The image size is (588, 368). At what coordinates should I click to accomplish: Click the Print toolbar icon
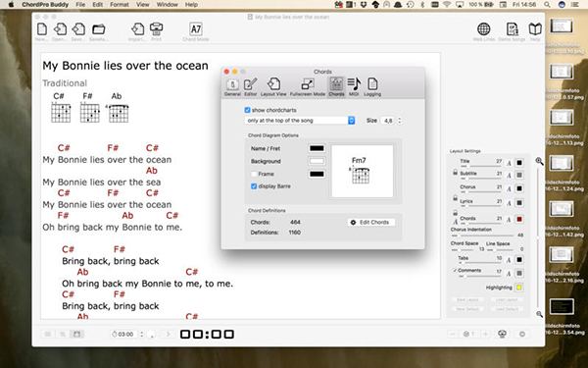click(x=157, y=28)
